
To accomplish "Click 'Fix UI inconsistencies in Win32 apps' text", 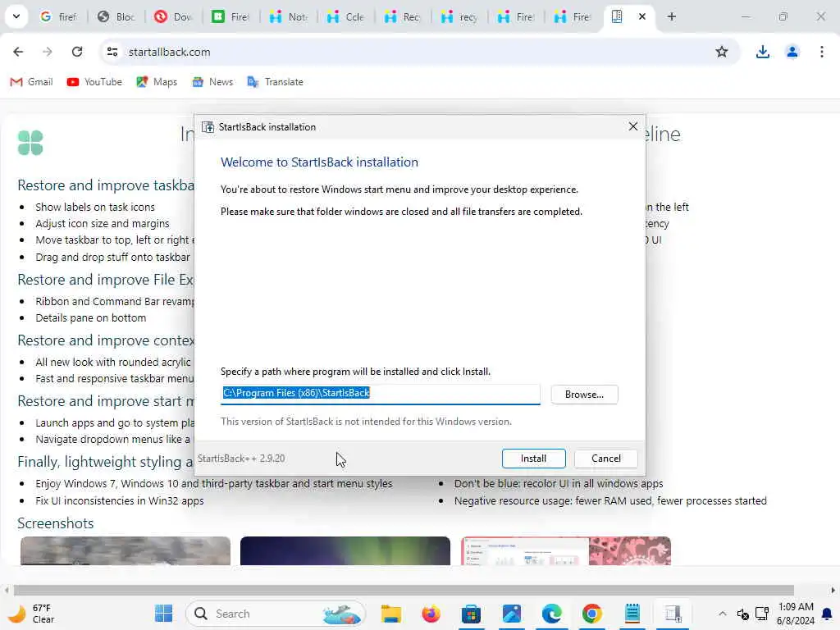I will pos(120,501).
